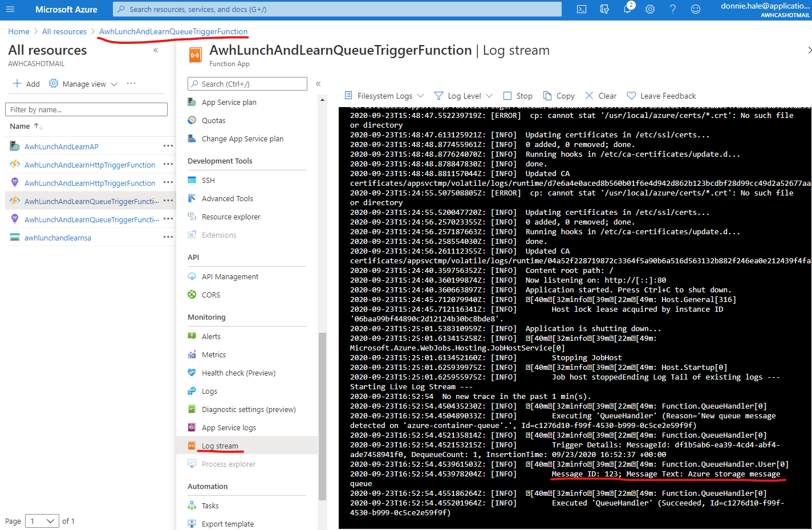This screenshot has width=812, height=530.
Task: Open API Management menu item
Action: point(230,276)
